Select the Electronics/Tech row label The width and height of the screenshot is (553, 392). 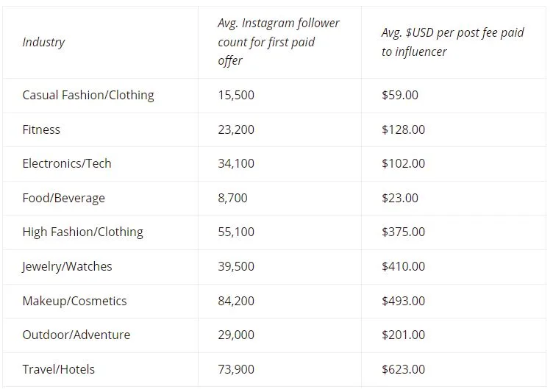67,163
